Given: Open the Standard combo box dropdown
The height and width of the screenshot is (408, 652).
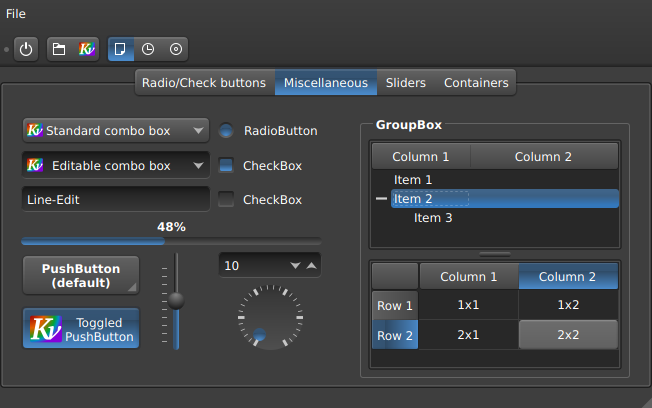Looking at the screenshot, I should click(x=199, y=130).
